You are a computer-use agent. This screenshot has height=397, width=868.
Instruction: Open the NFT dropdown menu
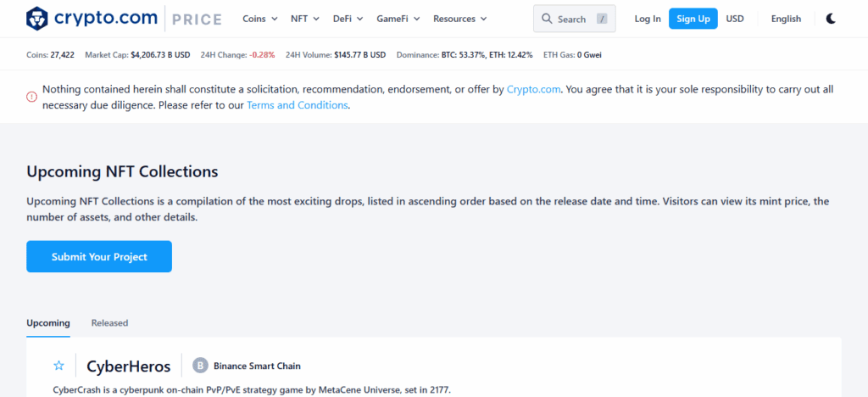(x=305, y=19)
